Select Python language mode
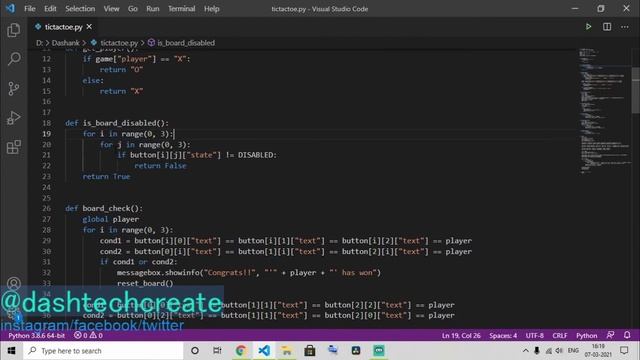Image resolution: width=640 pixels, height=360 pixels. point(587,336)
